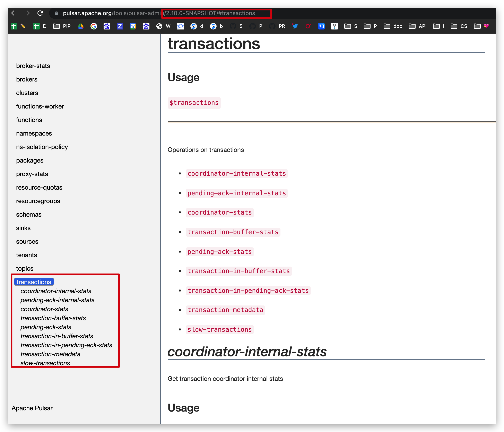Open the Twitter bookmark
Screen dimensions: 504x432
[x=295, y=26]
